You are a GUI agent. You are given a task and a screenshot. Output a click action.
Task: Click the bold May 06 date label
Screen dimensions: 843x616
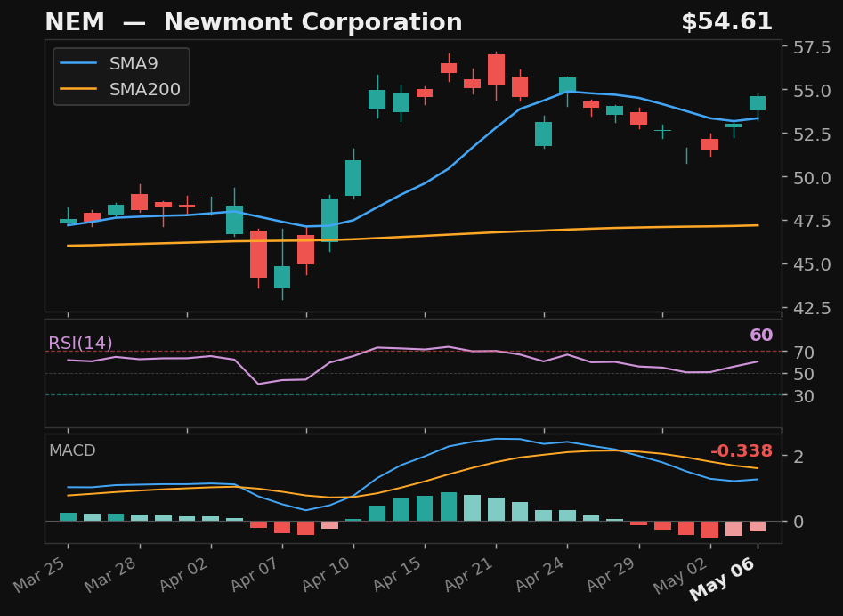tap(723, 579)
